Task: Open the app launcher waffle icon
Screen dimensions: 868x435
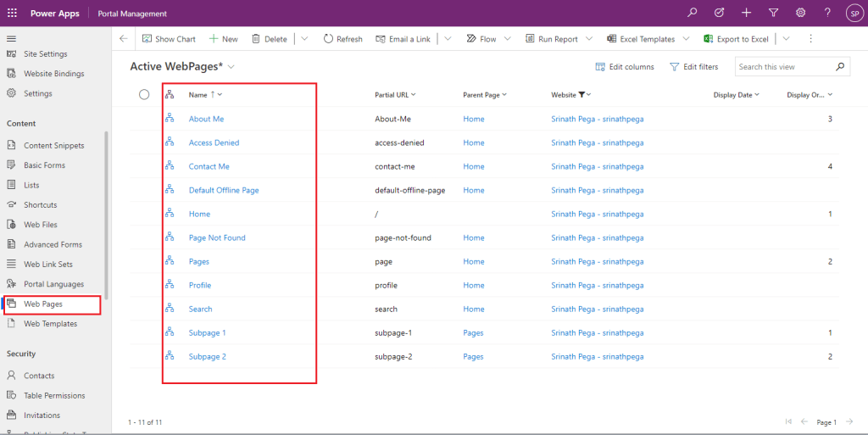Action: click(12, 13)
